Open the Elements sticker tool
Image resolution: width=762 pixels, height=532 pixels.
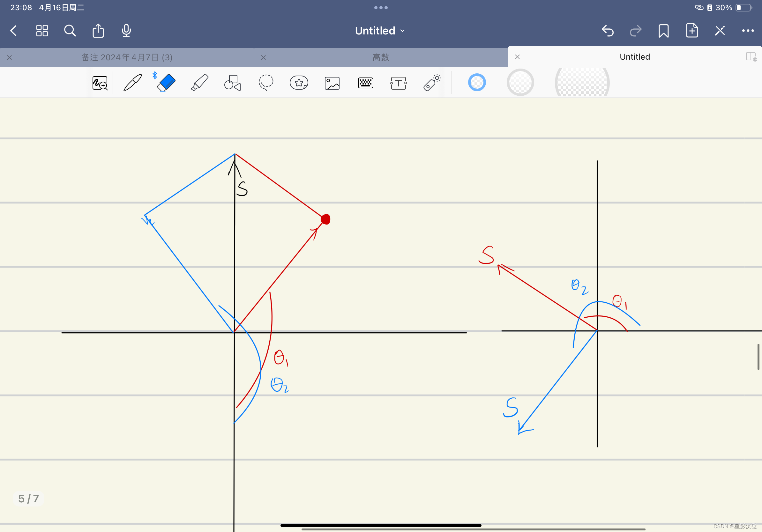pyautogui.click(x=299, y=83)
